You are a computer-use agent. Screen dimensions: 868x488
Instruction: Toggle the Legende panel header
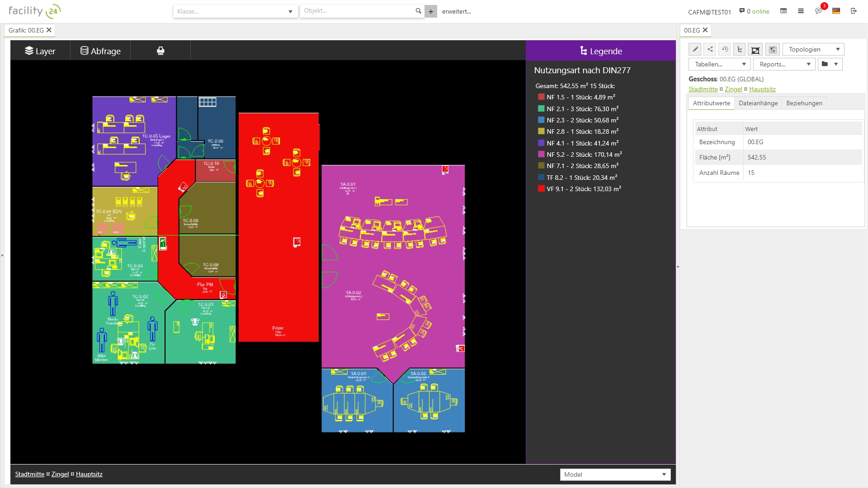click(600, 51)
